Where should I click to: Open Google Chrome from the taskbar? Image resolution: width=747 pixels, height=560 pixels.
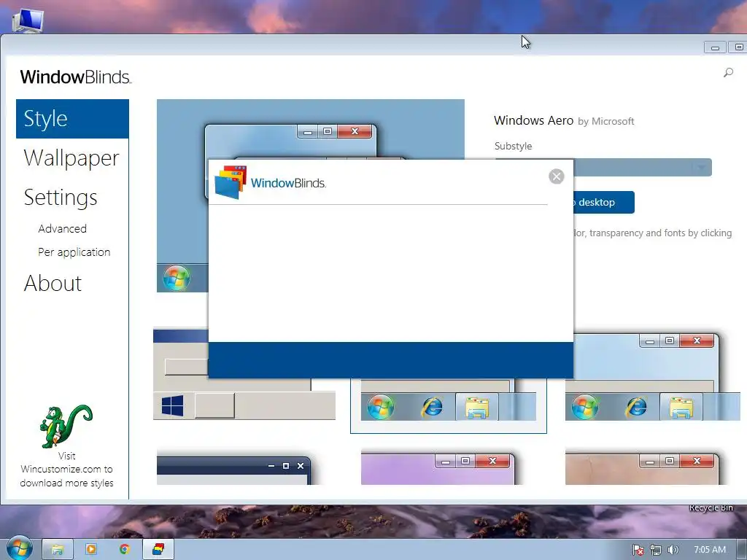pyautogui.click(x=125, y=550)
